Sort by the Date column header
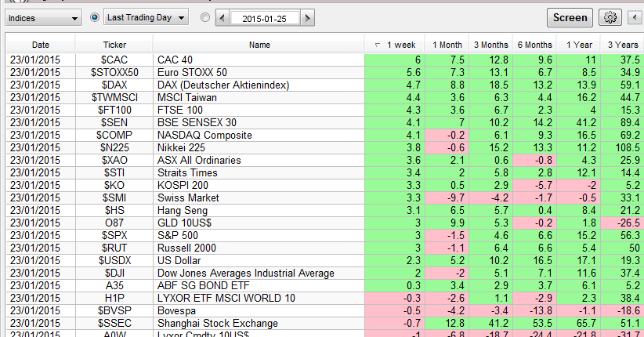Image resolution: width=644 pixels, height=337 pixels. [40, 45]
